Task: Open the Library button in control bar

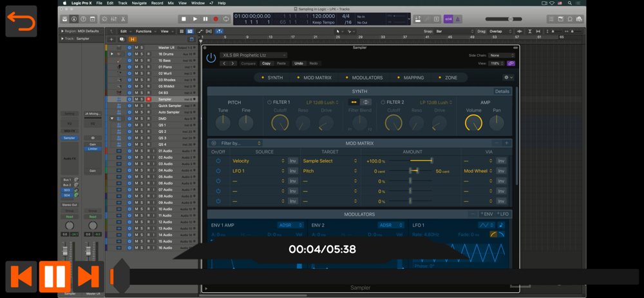Action: click(x=65, y=19)
